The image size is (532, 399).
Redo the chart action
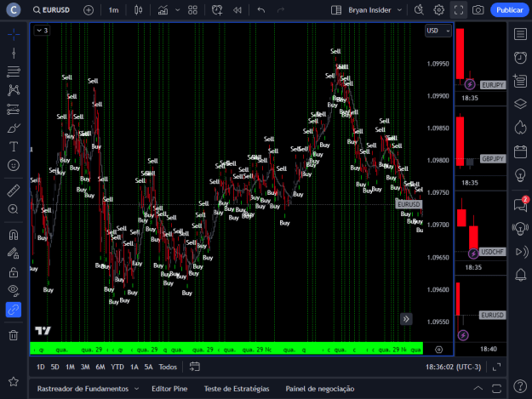(x=281, y=10)
